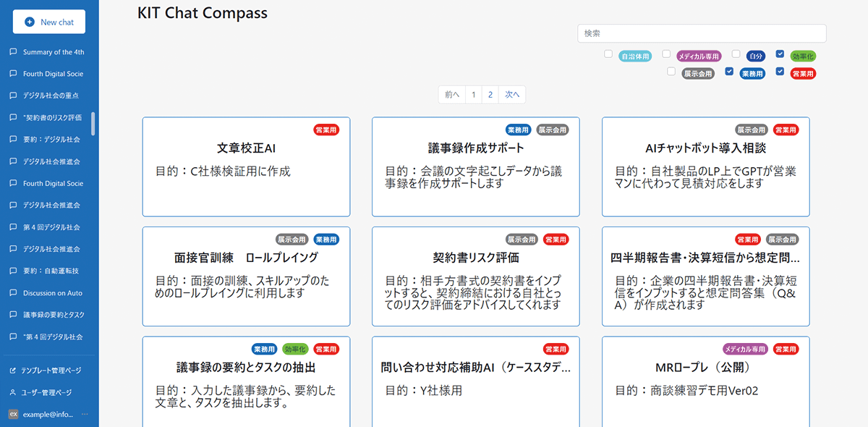Click the 前へ previous page button
This screenshot has width=868, height=427.
point(451,94)
